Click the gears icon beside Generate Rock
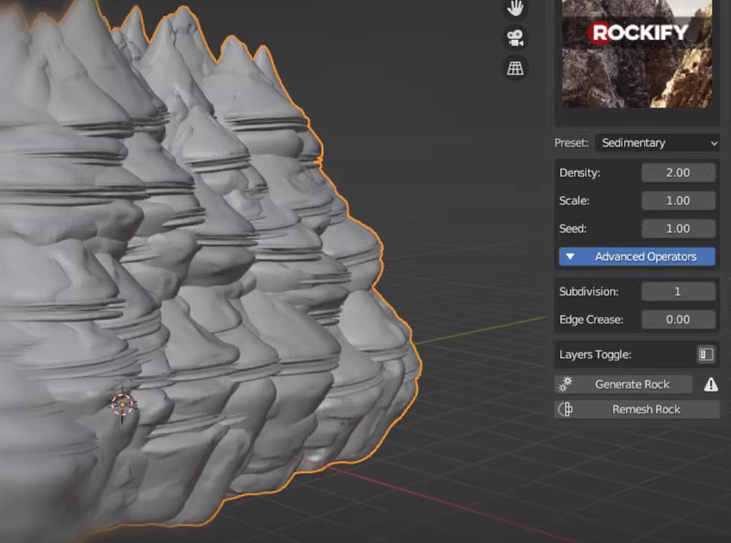 tap(565, 384)
